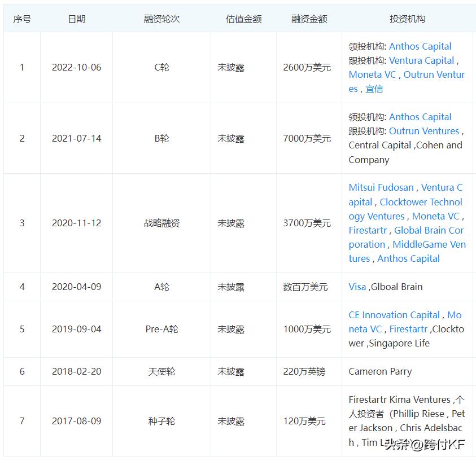This screenshot has width=476, height=461.
Task: Open the Anthos Capital link in row 1
Action: [x=420, y=46]
